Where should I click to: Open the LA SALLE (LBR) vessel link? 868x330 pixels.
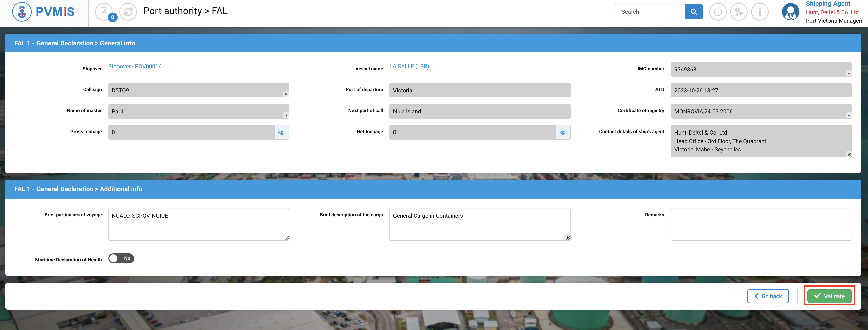409,67
